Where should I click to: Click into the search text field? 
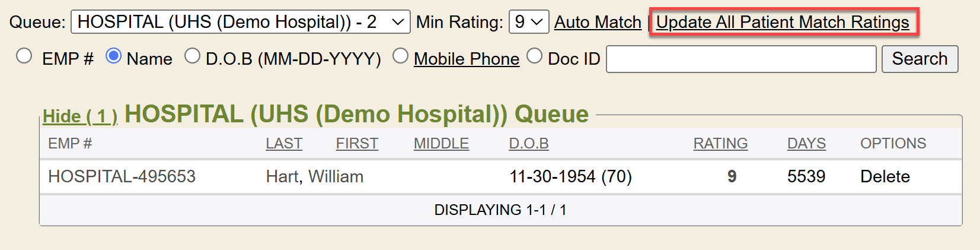click(741, 59)
